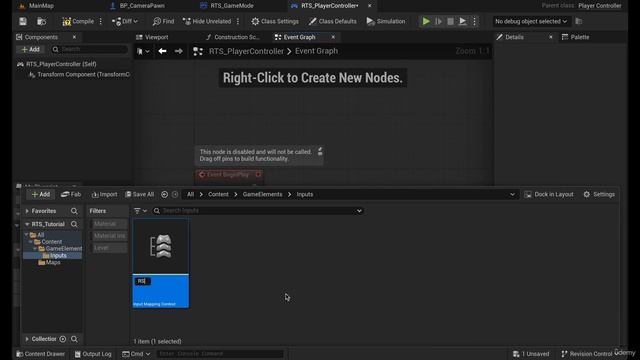Select the disabled Event BeginPlay node
Image resolution: width=640 pixels, height=360 pixels.
click(x=229, y=175)
